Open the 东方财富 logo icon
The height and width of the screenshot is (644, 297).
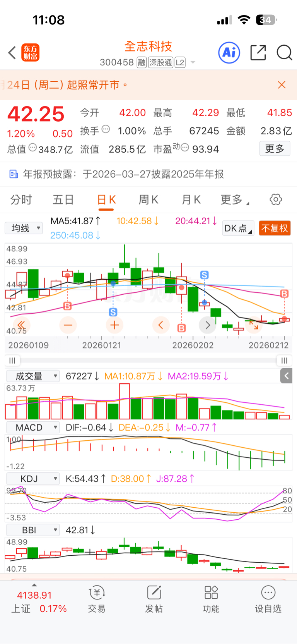pyautogui.click(x=31, y=53)
